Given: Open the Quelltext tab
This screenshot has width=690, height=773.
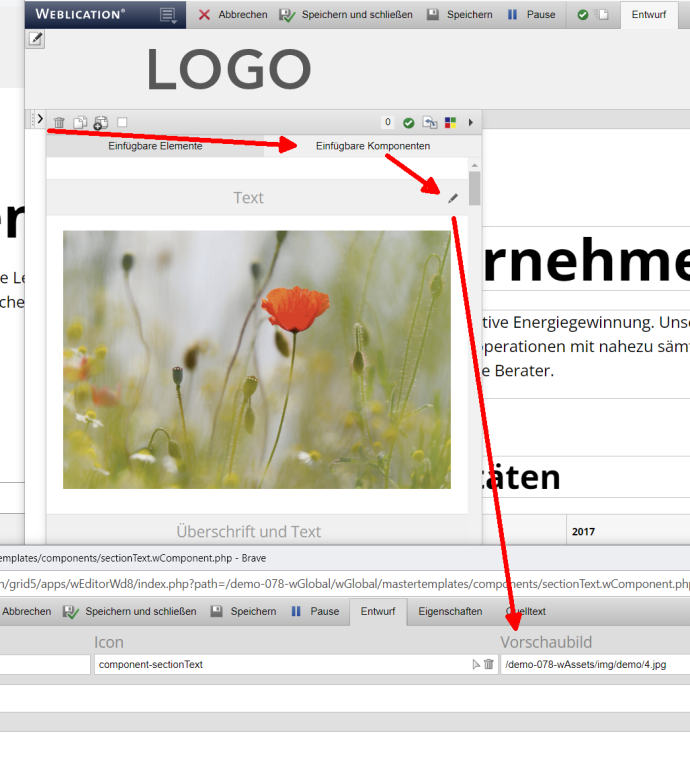Looking at the screenshot, I should [x=526, y=611].
